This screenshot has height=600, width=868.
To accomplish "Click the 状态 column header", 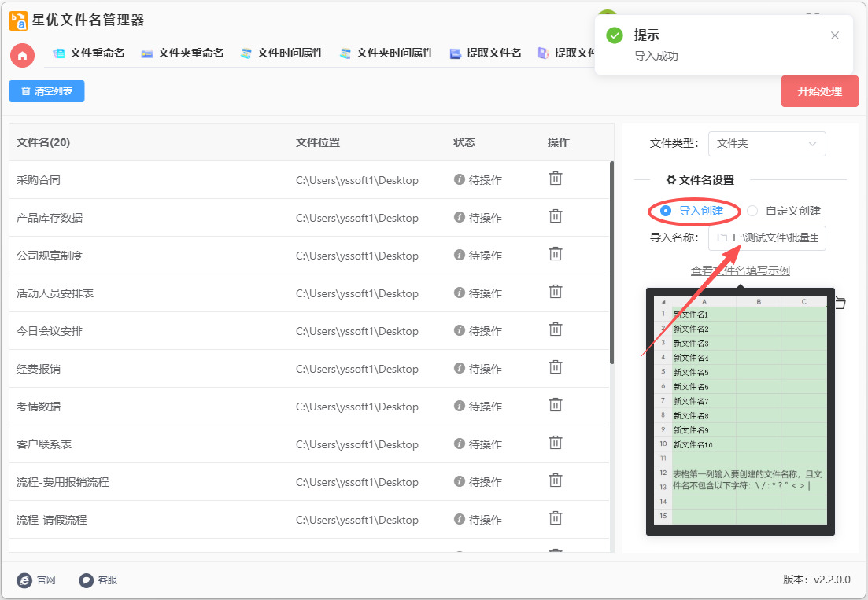I will point(464,142).
